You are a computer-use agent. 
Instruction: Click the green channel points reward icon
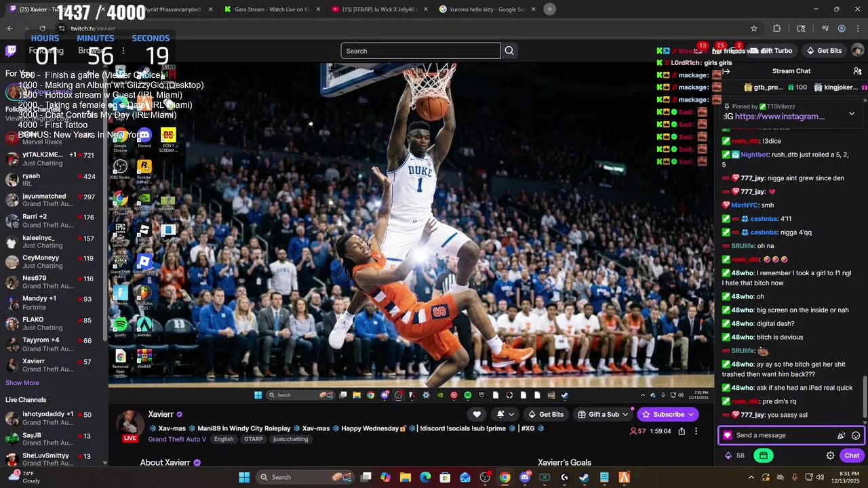point(764,455)
